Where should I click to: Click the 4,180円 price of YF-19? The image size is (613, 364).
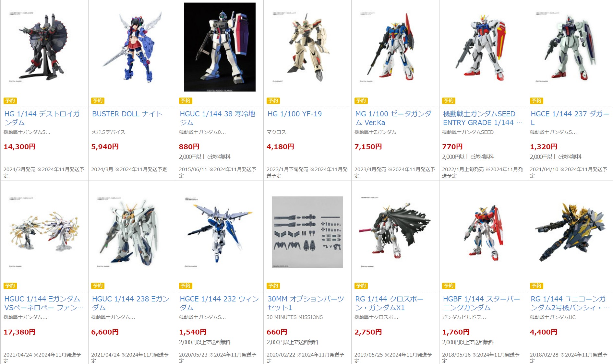click(280, 147)
